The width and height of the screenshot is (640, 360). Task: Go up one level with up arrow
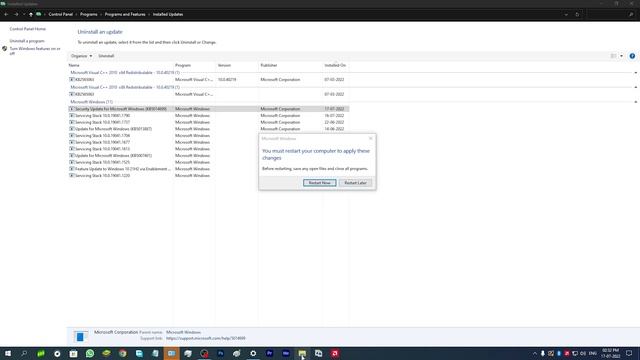(31, 14)
